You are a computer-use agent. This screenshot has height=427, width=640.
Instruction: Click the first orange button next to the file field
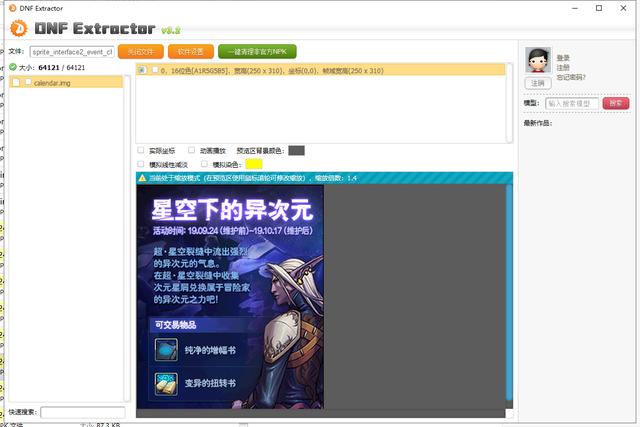click(141, 51)
